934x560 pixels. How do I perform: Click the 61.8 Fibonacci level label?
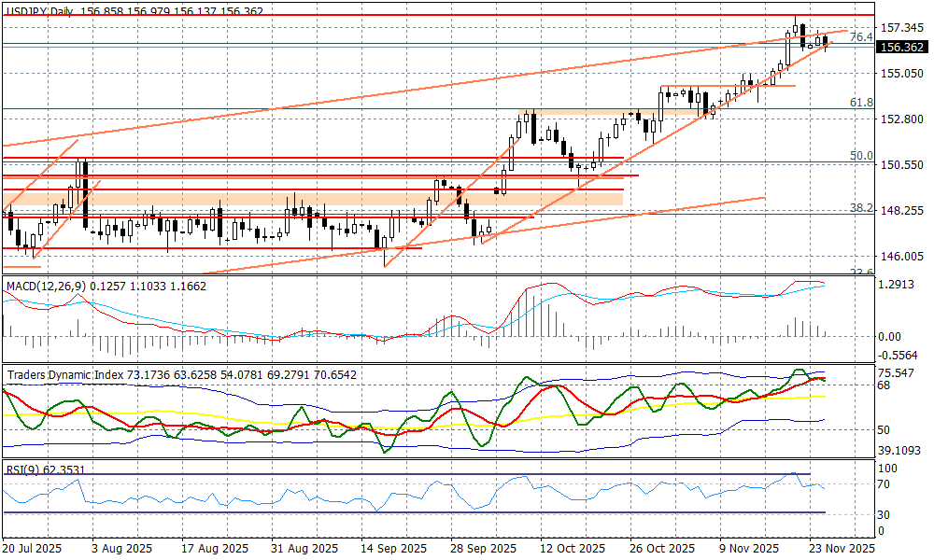point(860,103)
